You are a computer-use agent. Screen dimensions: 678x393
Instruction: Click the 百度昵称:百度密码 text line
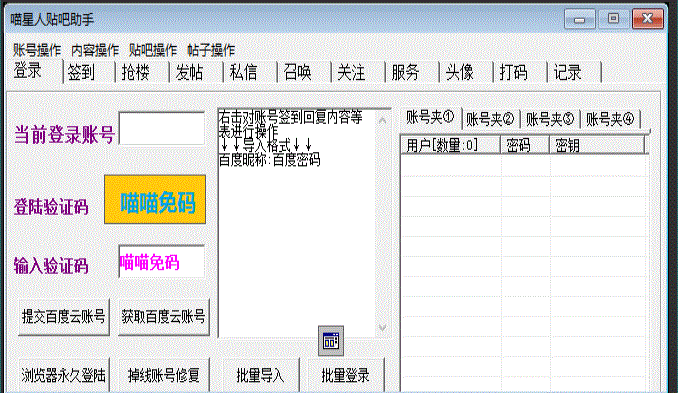point(269,160)
